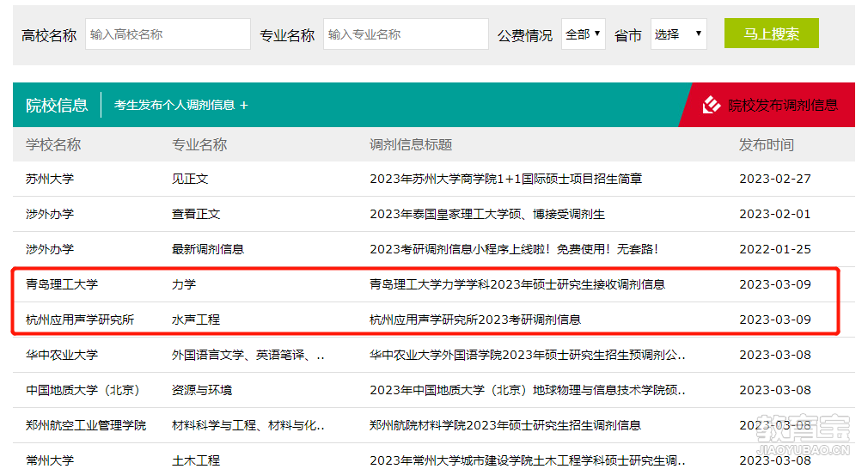Image resolution: width=868 pixels, height=475 pixels.
Task: Click major cell 水声工程
Action: (x=196, y=320)
